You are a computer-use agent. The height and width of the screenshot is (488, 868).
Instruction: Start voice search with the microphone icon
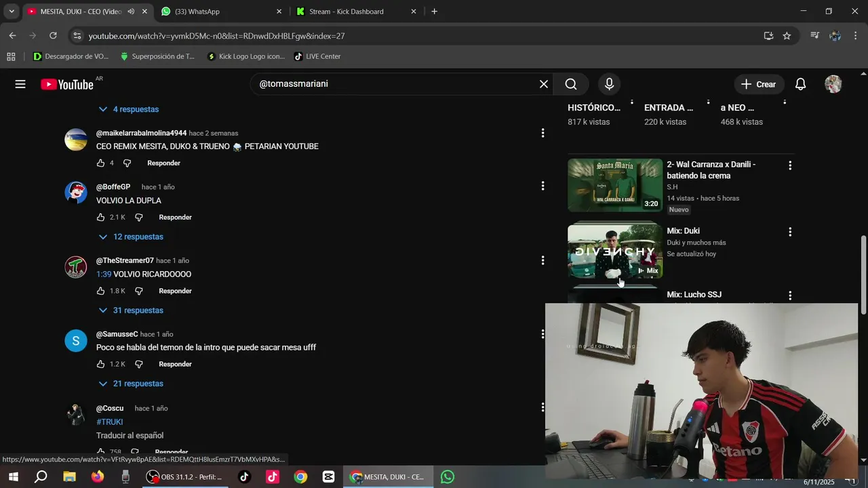tap(609, 84)
